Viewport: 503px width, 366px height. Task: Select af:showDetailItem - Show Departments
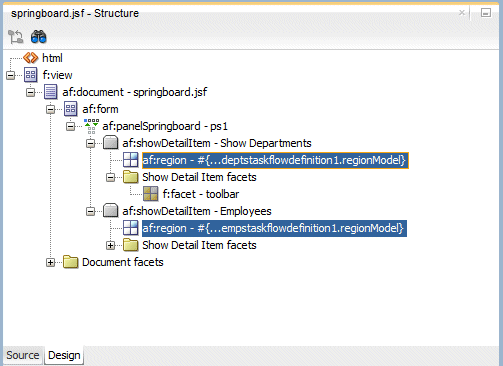click(217, 143)
